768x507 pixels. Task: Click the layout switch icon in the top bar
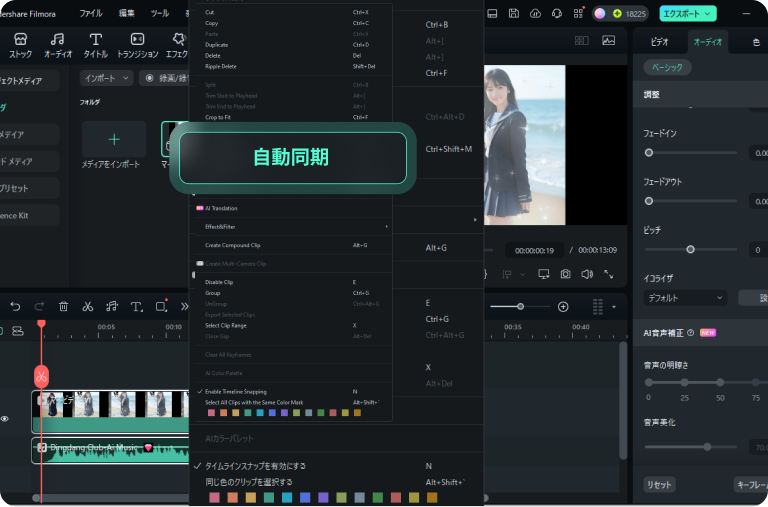coord(492,14)
